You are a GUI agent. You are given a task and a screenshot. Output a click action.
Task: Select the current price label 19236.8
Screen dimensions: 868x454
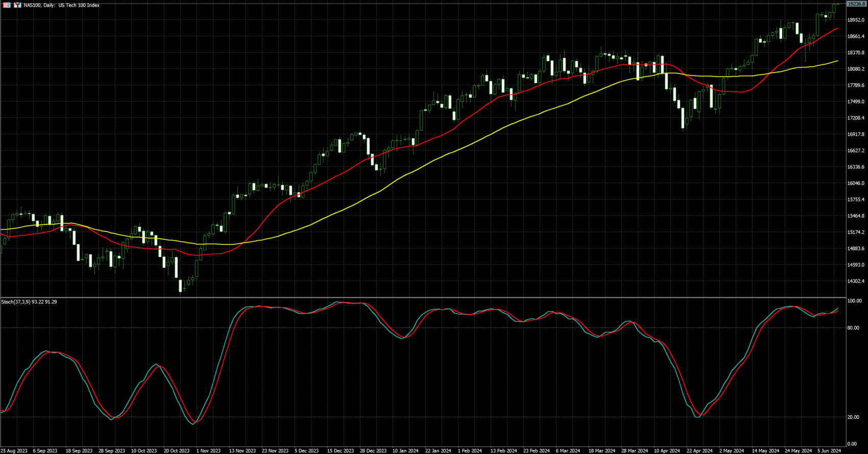point(856,4)
